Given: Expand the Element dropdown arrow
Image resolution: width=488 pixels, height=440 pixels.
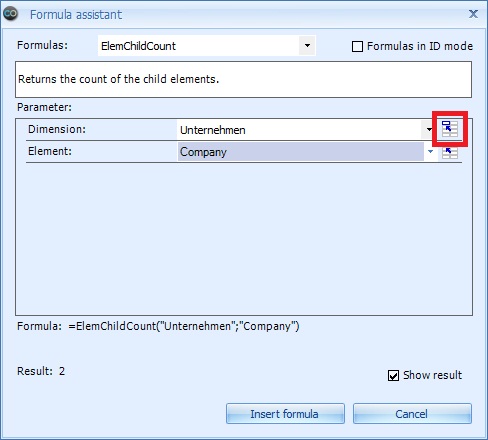Looking at the screenshot, I should (x=430, y=152).
